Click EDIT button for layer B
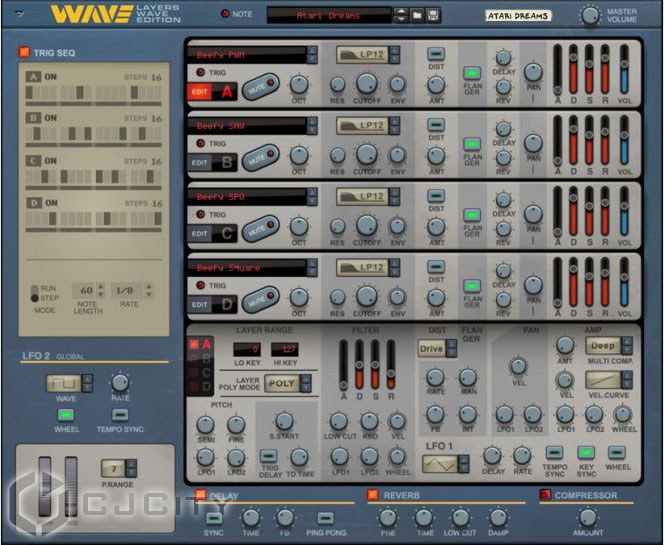This screenshot has width=664, height=545. (199, 163)
